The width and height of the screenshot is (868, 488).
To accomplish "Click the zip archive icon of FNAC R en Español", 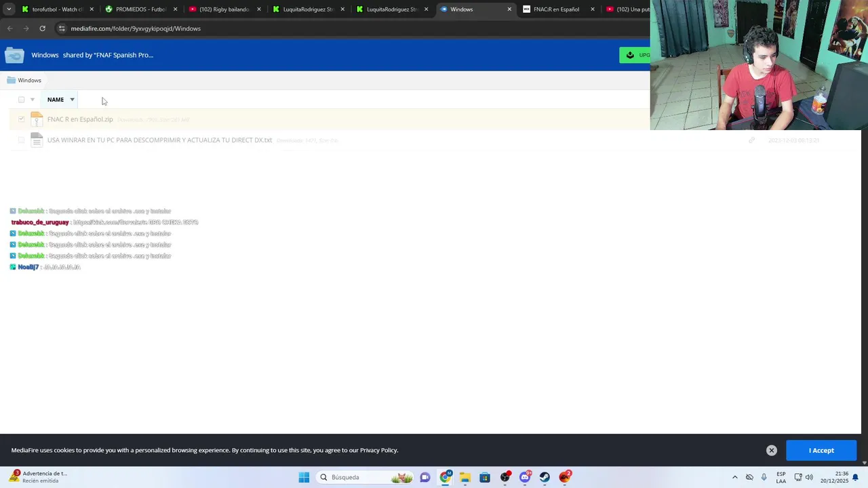I will pyautogui.click(x=37, y=119).
